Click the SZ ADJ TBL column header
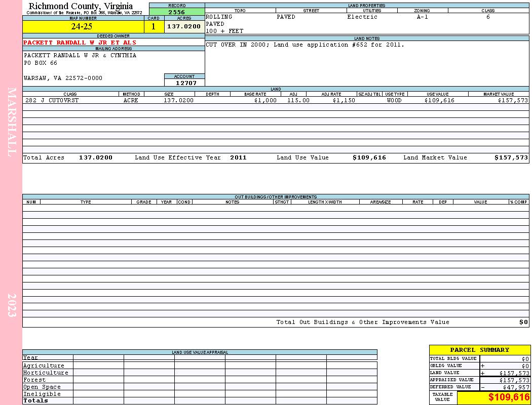532x405 pixels. tap(369, 94)
